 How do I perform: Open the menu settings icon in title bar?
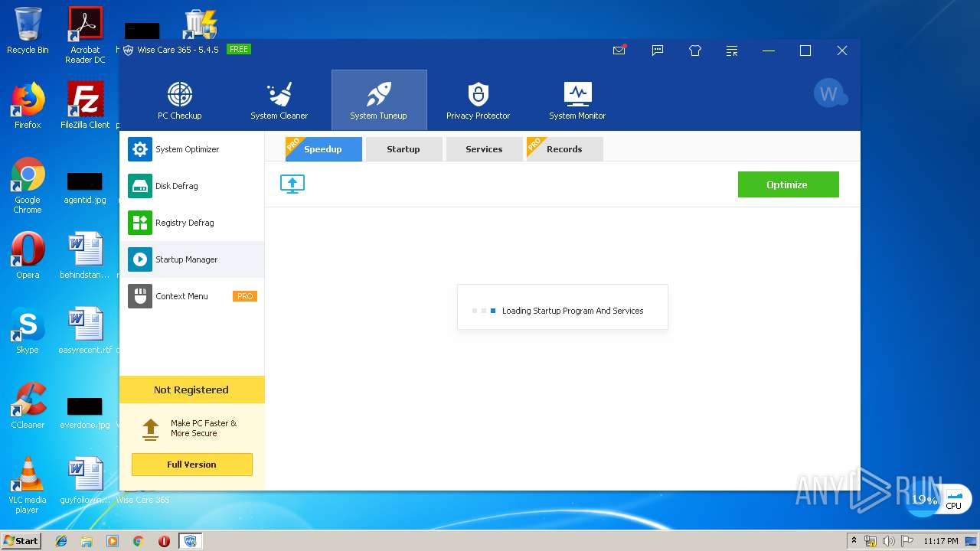(732, 51)
